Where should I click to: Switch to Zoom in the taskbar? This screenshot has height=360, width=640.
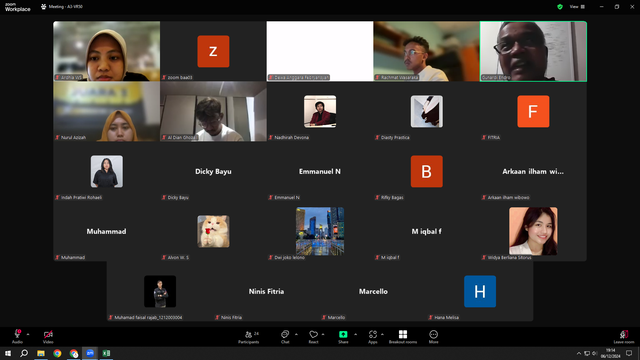tap(90, 353)
